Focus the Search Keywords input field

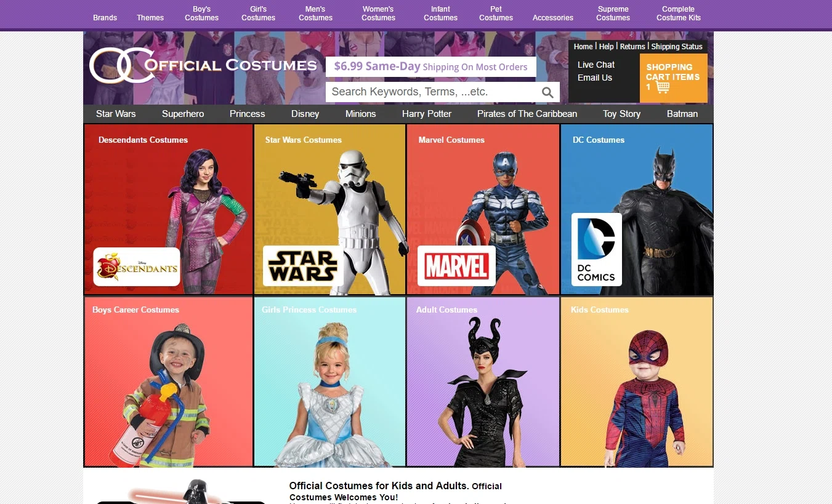click(x=432, y=92)
